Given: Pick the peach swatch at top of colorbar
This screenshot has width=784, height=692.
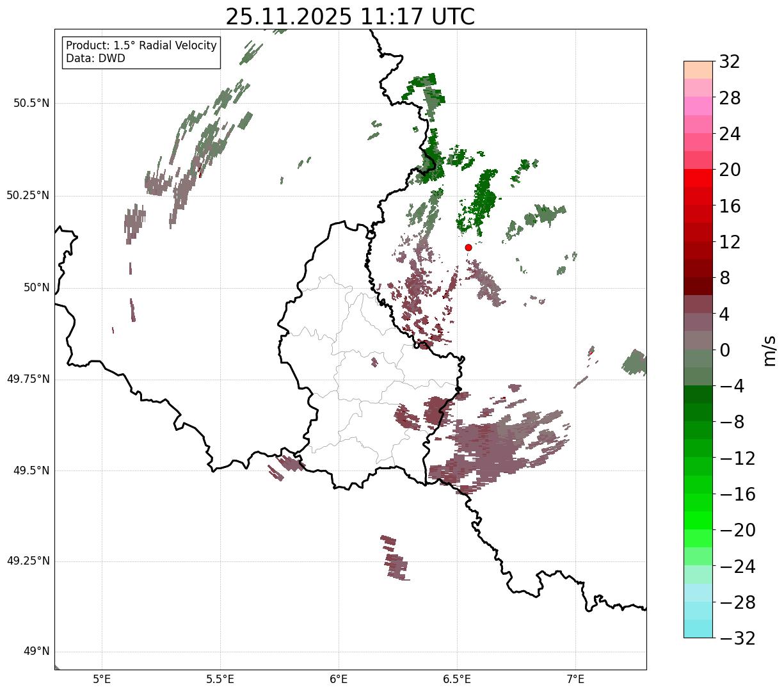Looking at the screenshot, I should (x=698, y=70).
